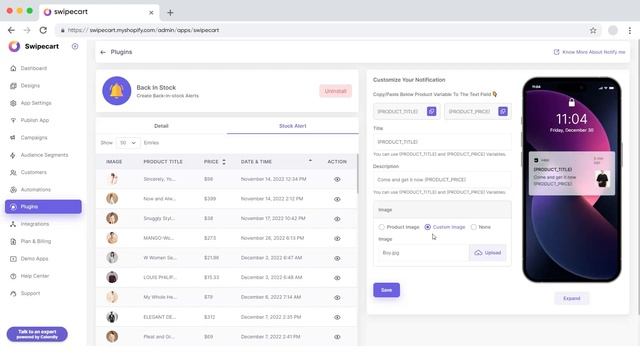Go back using the Plugins back arrow

click(103, 52)
